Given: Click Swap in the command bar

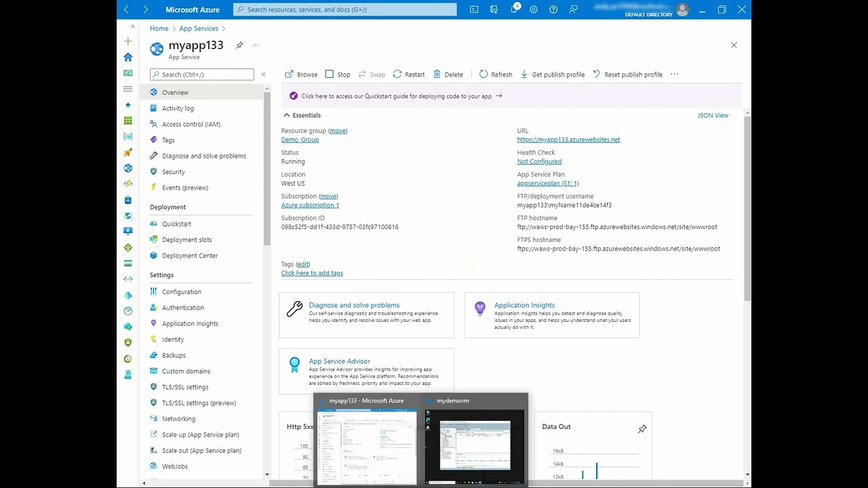Looking at the screenshot, I should tap(372, 75).
